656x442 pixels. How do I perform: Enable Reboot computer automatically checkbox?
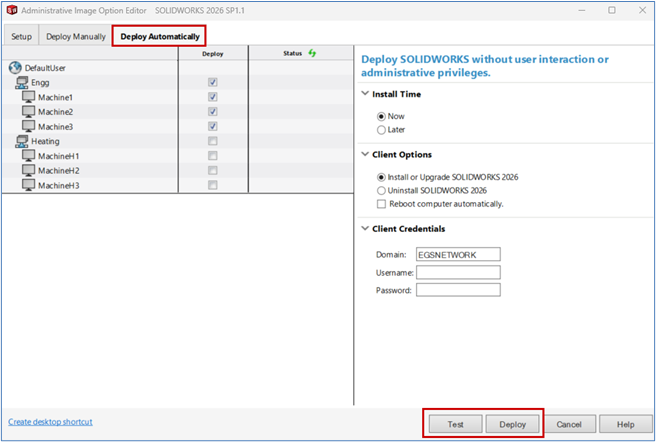pos(381,204)
